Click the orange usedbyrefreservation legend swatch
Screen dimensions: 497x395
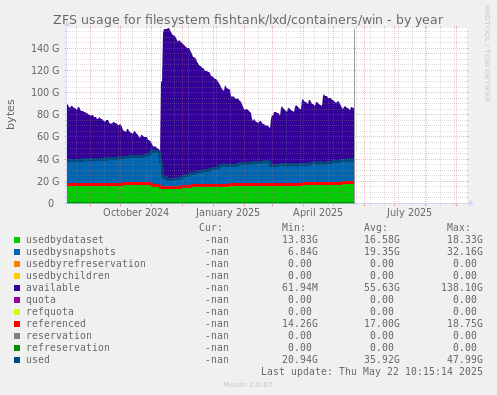click(x=17, y=264)
